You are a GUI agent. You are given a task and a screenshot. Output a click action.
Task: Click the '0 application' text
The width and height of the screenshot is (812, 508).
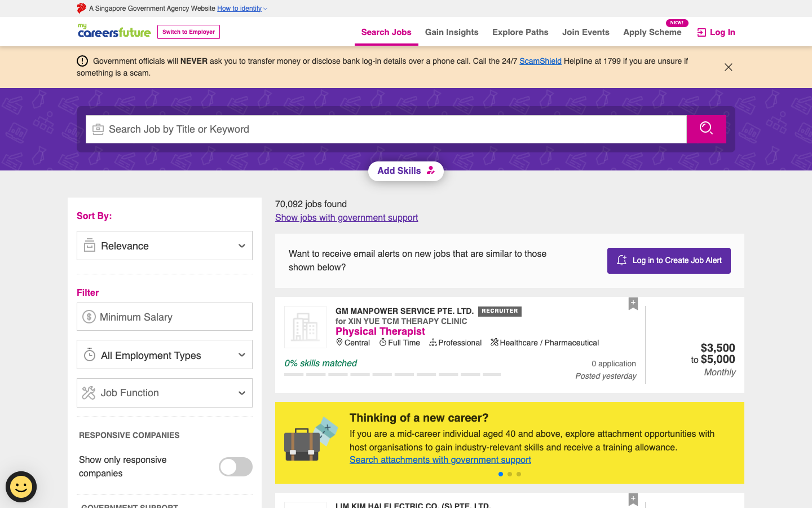[614, 364]
